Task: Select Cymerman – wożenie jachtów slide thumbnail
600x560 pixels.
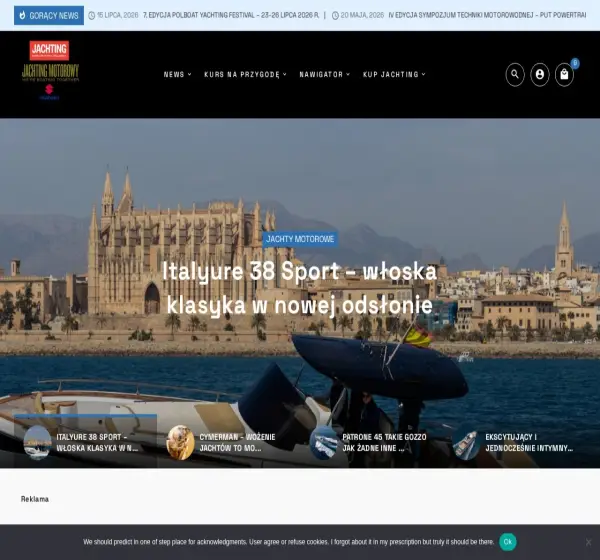Action: pos(180,442)
